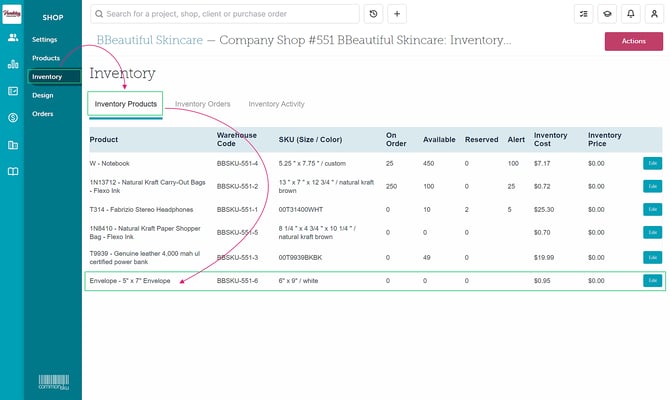Edit the Envelope 5" x 7" row
Viewport: 670px width, 400px height.
coord(652,281)
